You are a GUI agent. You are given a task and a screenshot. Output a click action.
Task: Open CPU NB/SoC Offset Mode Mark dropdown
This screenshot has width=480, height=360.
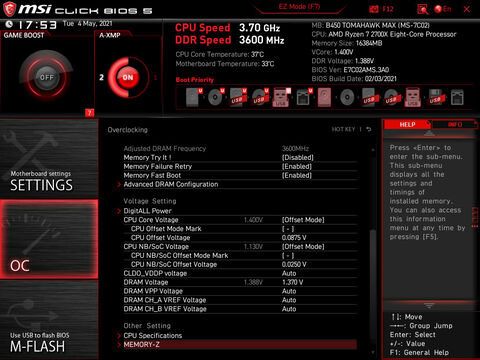point(288,255)
